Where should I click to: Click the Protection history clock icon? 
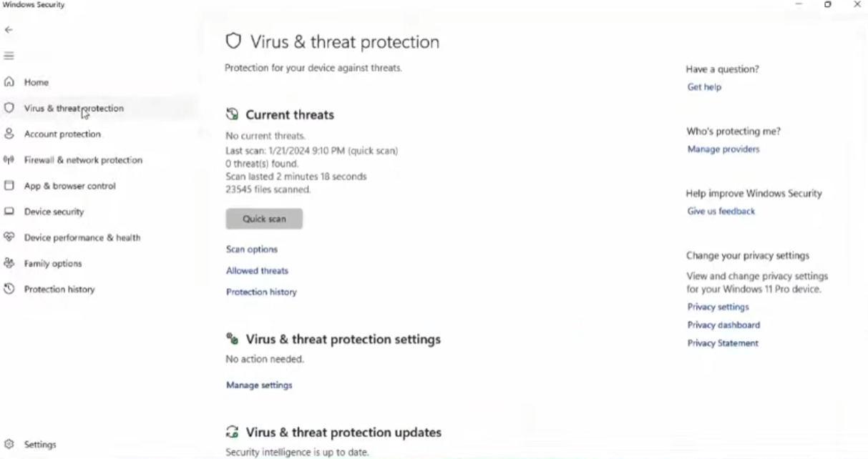[x=9, y=290]
